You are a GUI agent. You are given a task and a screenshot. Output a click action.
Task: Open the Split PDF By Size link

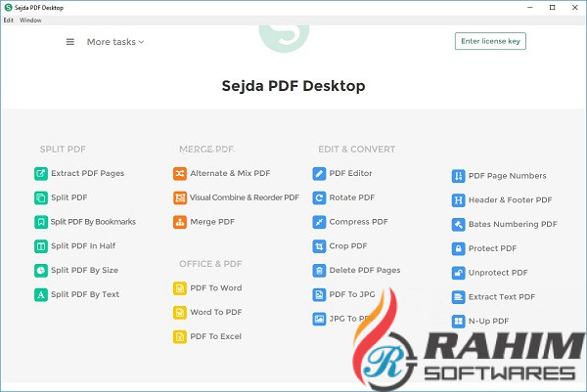84,271
